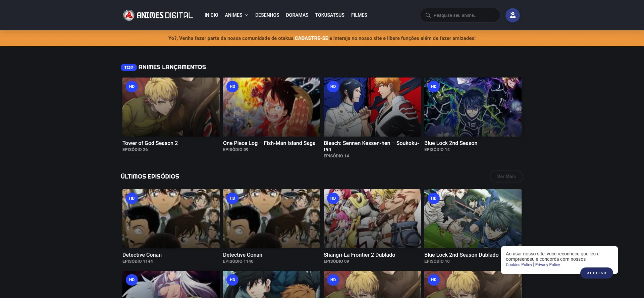Open the user profile icon

pyautogui.click(x=513, y=15)
